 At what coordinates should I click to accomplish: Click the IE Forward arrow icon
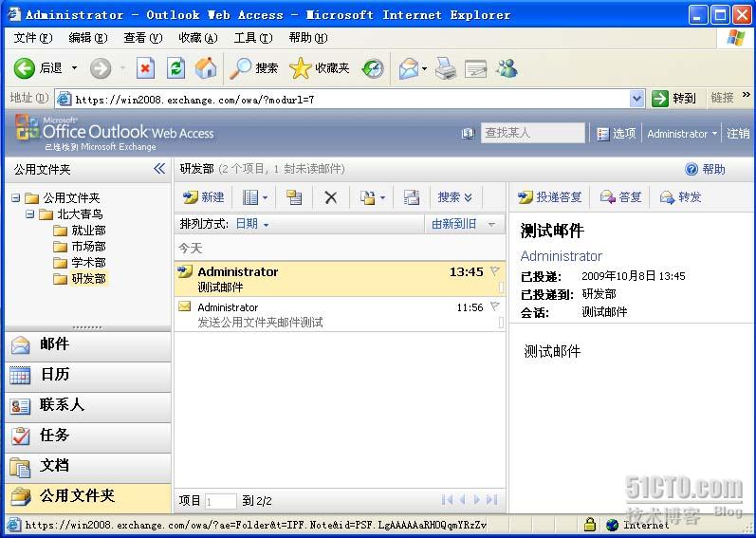click(101, 68)
